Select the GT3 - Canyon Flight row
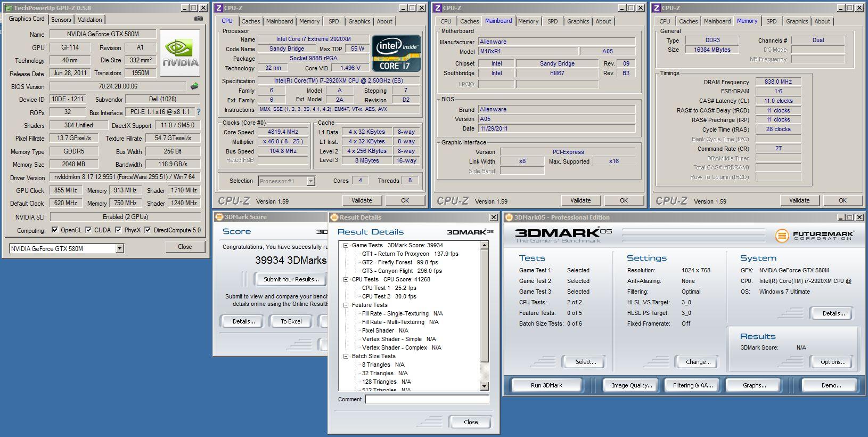 click(402, 271)
